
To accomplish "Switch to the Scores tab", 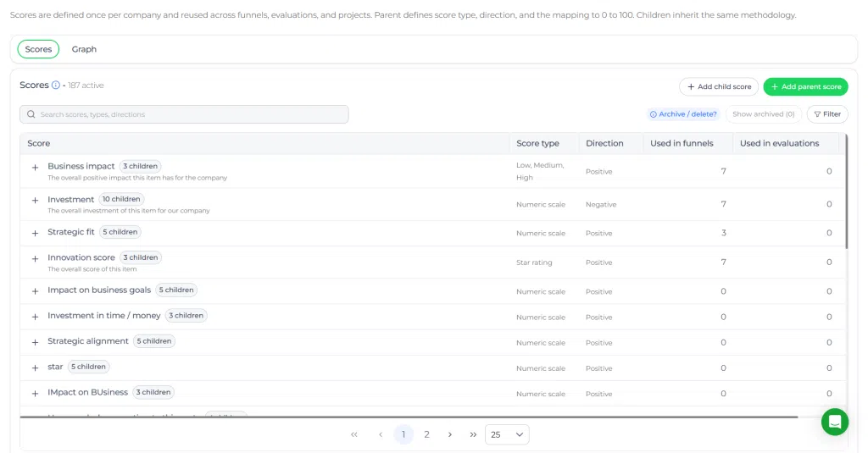I will 38,49.
